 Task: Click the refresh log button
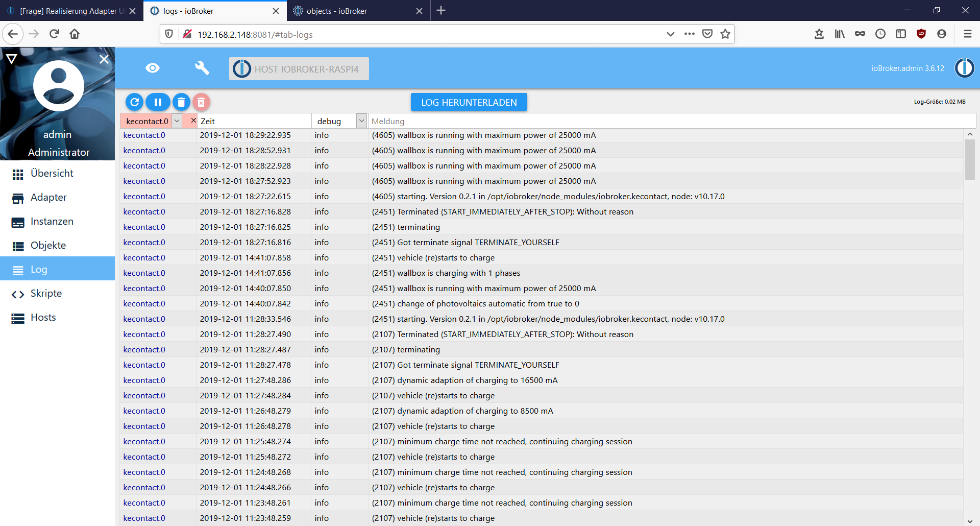[135, 102]
